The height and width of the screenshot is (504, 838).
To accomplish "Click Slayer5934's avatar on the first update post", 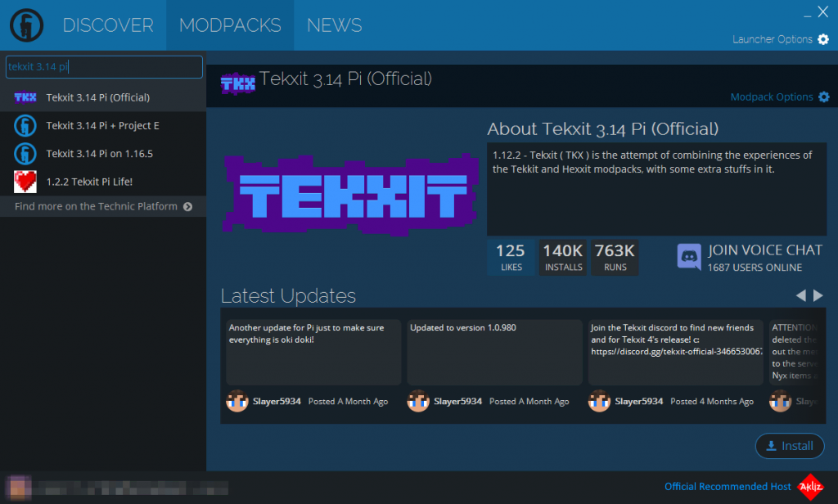I will click(x=237, y=401).
